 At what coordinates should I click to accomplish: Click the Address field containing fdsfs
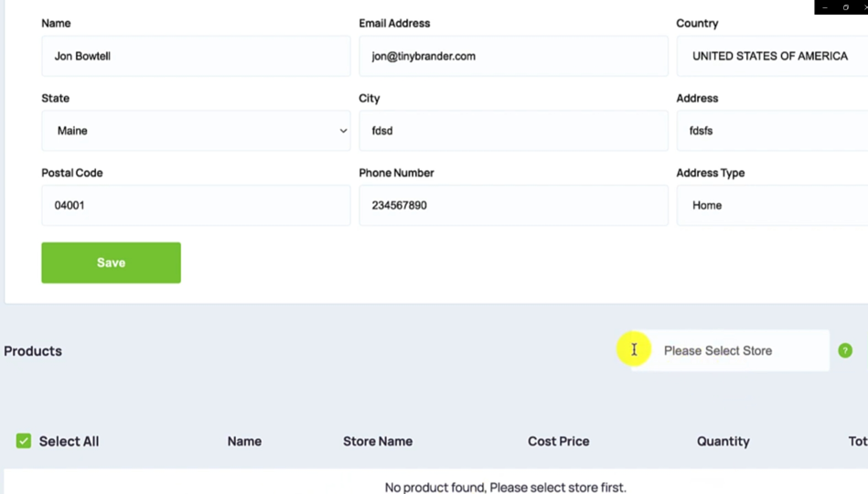pos(771,131)
